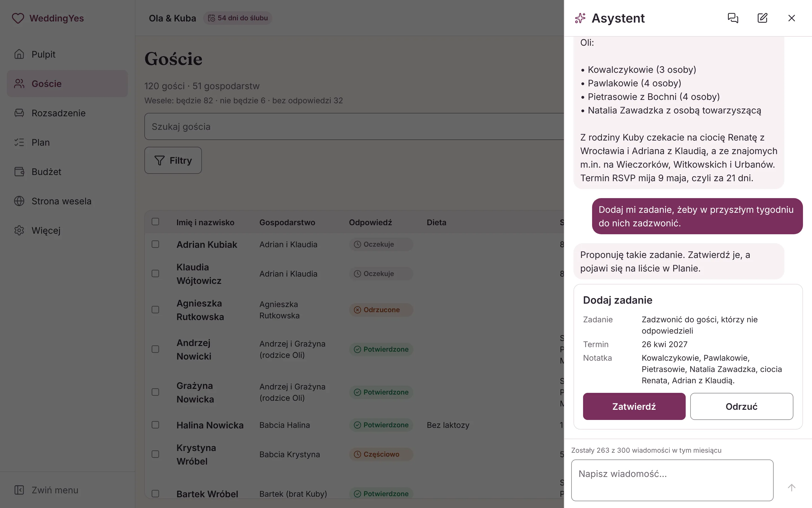
Task: Click the send message arrow icon
Action: (x=791, y=487)
